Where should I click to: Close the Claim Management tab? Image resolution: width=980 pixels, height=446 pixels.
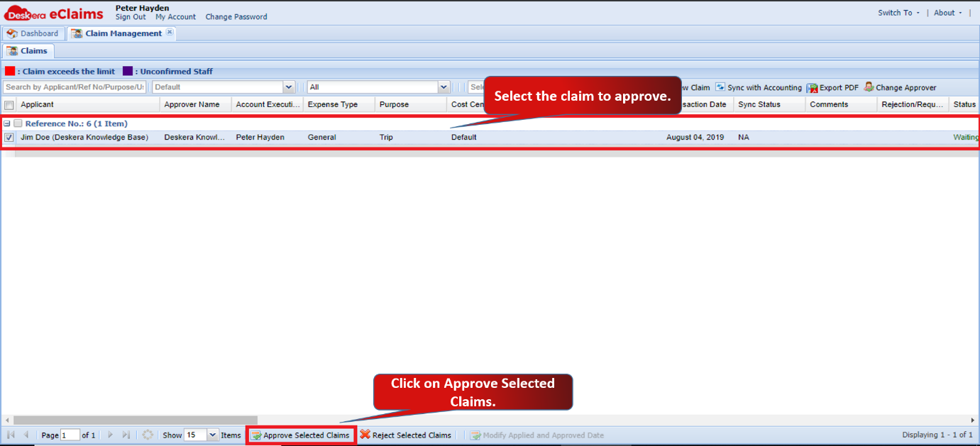(x=170, y=33)
